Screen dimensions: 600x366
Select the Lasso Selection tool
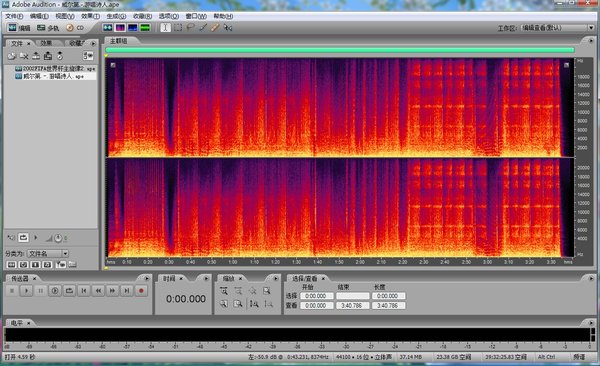click(190, 28)
